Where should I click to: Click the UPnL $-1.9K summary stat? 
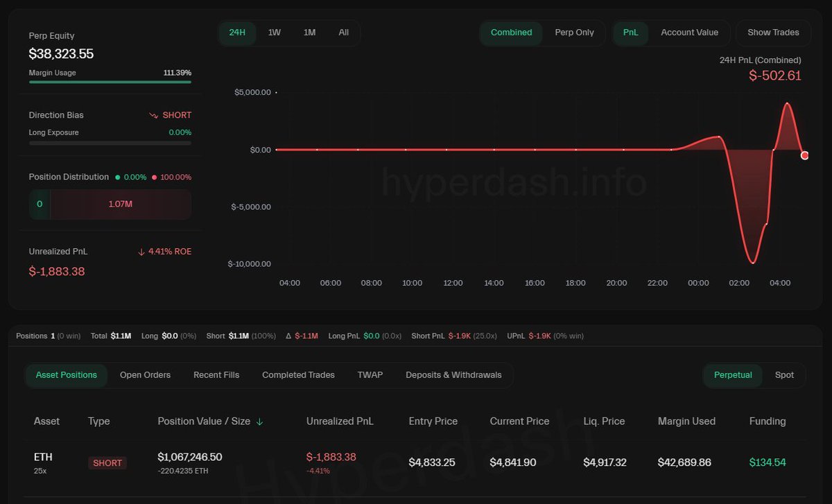pos(546,336)
